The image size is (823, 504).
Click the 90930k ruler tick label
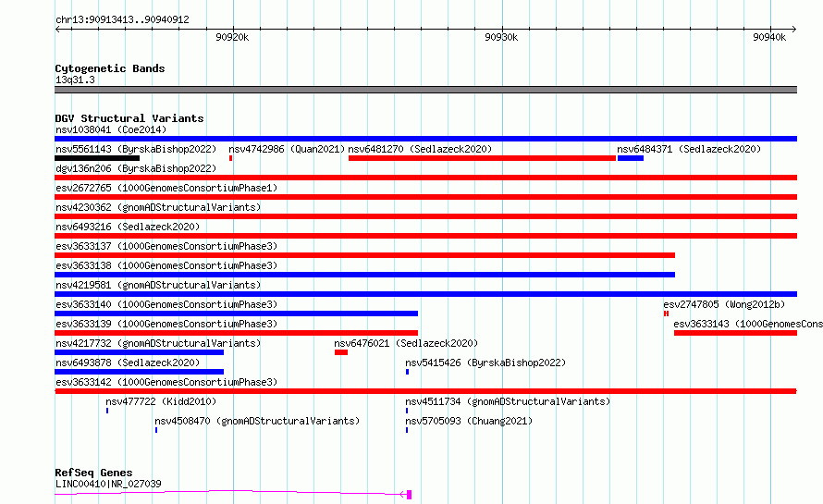[x=501, y=37]
